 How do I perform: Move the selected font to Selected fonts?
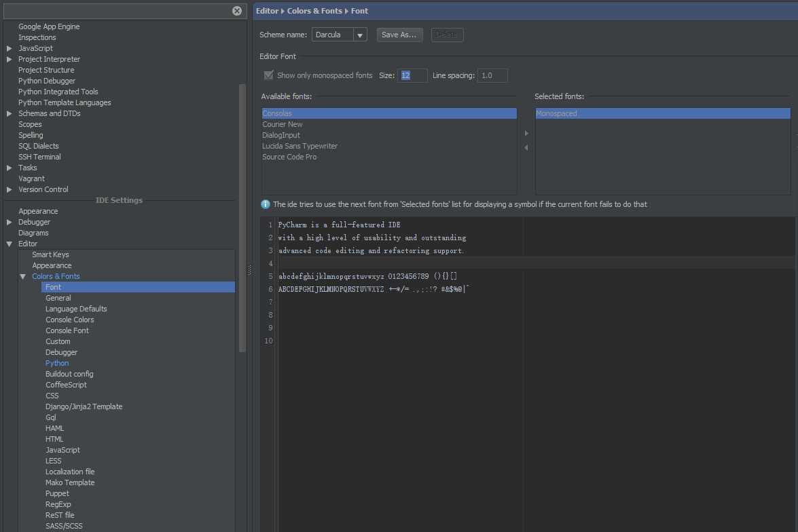(x=526, y=133)
